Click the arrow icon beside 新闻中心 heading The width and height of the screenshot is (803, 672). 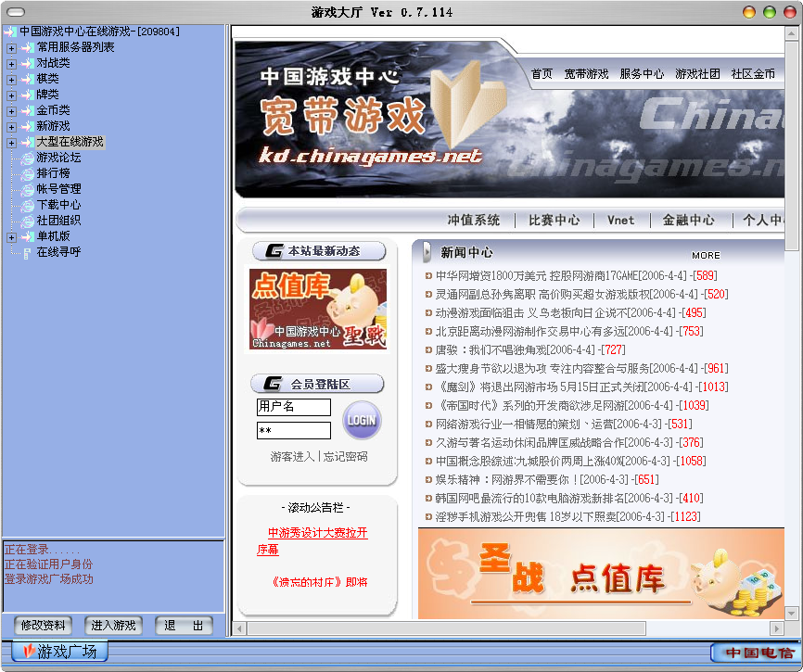[x=427, y=252]
